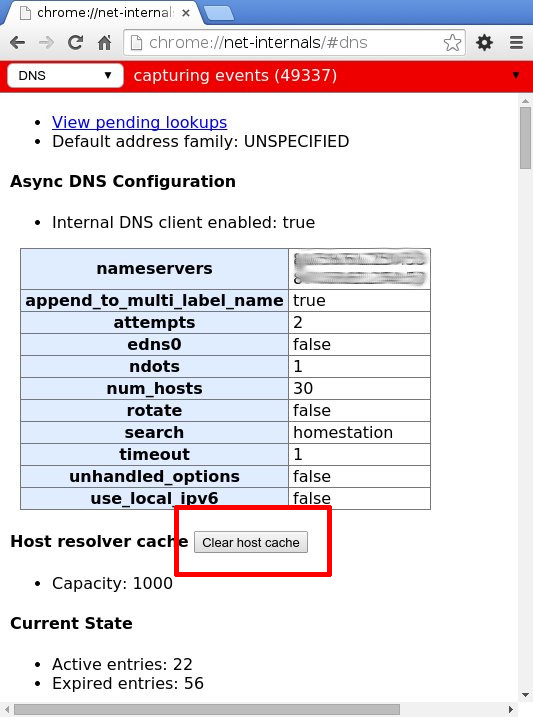The height and width of the screenshot is (717, 533).
Task: Open a new tab next to net-internals
Action: (x=219, y=13)
